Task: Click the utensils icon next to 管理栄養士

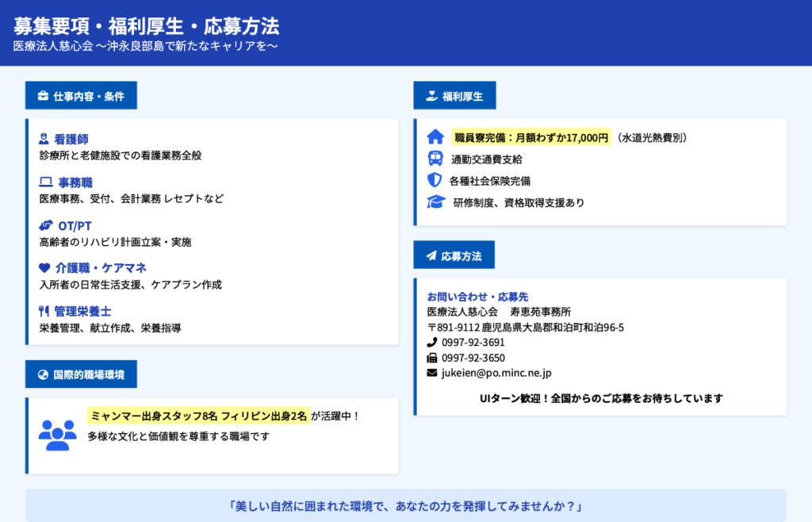Action: pyautogui.click(x=44, y=311)
